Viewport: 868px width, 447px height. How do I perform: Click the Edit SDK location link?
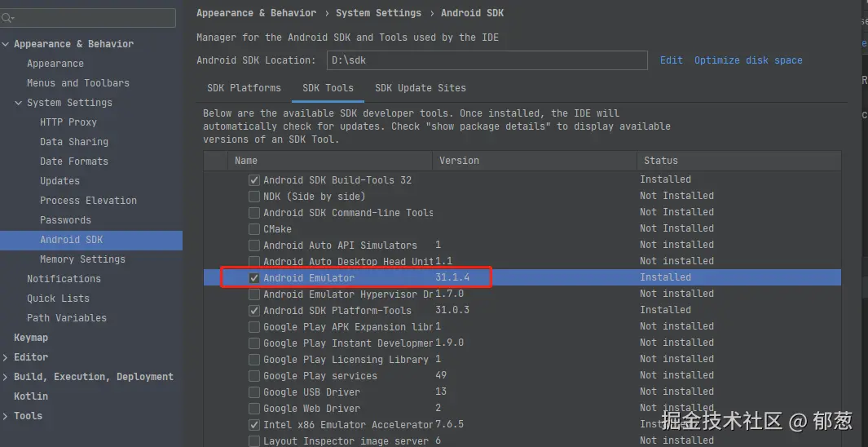[671, 60]
